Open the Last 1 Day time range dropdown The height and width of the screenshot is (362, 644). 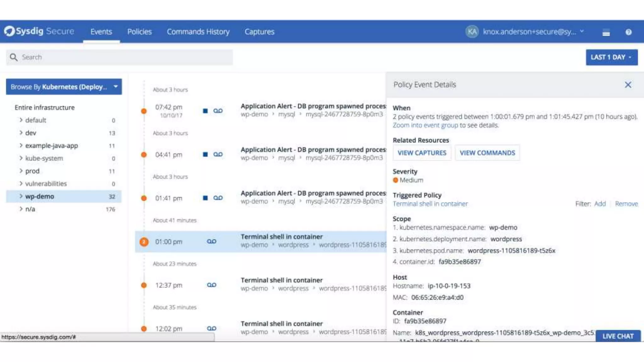click(611, 57)
